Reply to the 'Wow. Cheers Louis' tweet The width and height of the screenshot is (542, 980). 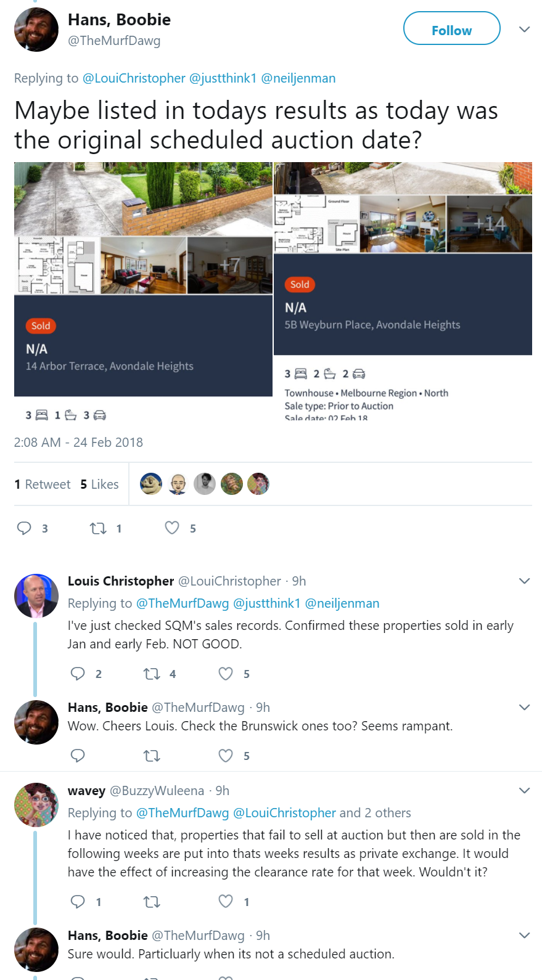coord(78,756)
